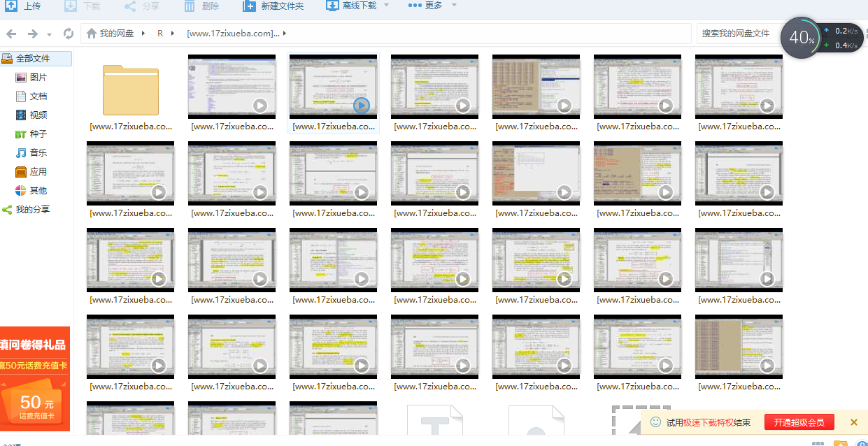Expand the arrow after 我的网盘 breadcrumb
Viewport: 868px width, 446px height.
click(143, 34)
